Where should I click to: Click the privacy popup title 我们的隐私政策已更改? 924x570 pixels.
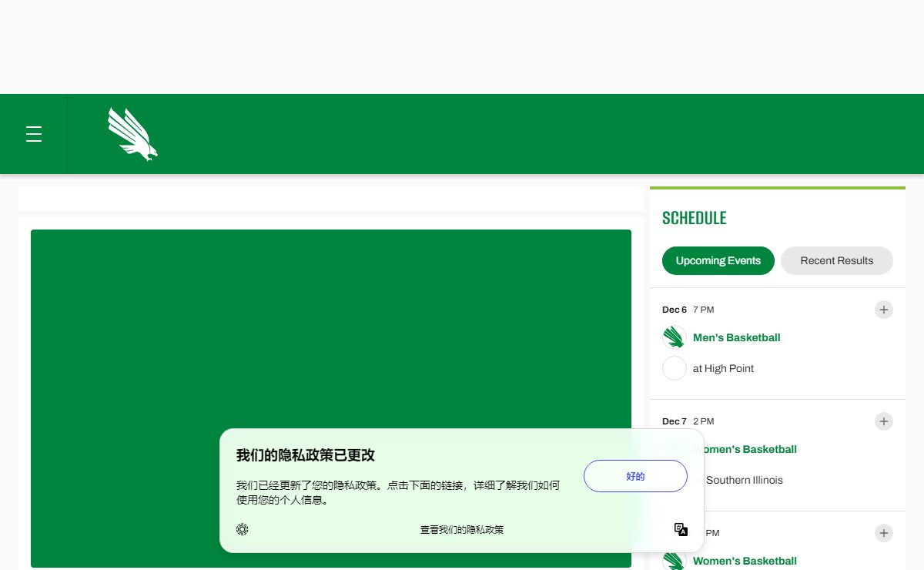coord(306,455)
